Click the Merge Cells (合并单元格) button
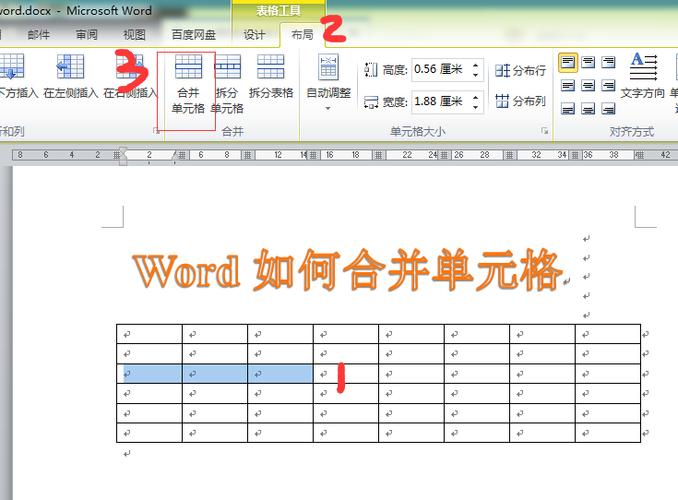Viewport: 678px width, 500px height. (188, 85)
